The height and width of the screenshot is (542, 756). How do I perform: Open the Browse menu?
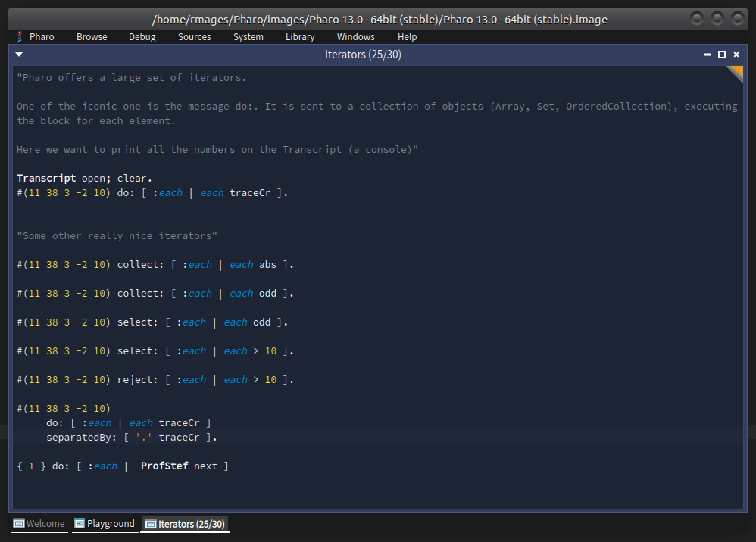(92, 36)
